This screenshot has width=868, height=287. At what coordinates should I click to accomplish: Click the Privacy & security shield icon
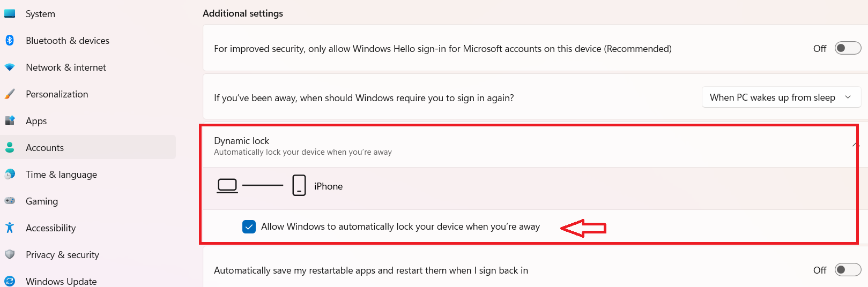[x=10, y=254]
